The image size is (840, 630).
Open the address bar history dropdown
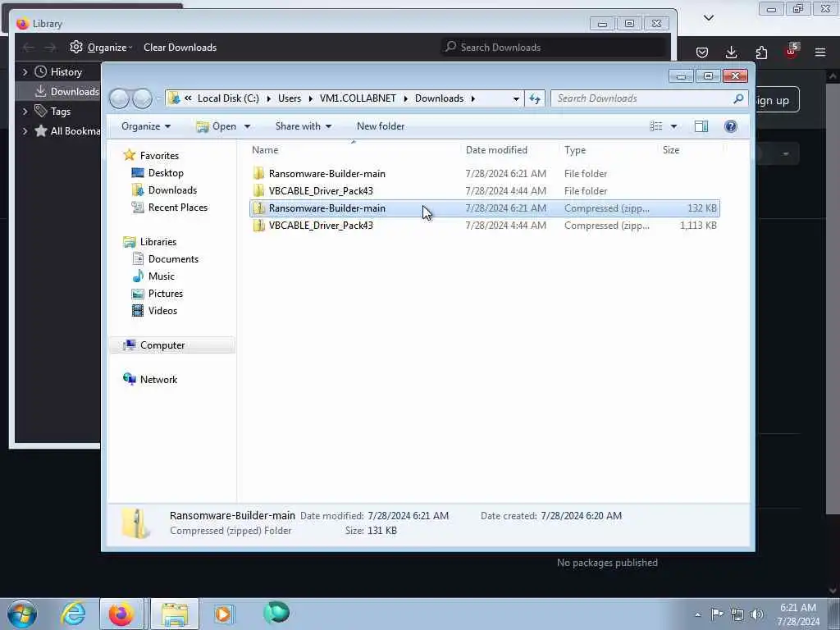point(515,98)
